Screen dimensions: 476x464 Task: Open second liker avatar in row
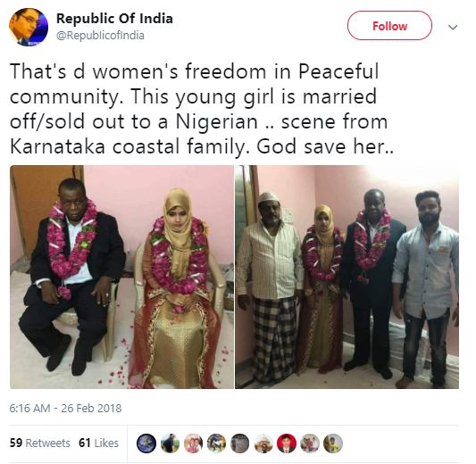pyautogui.click(x=170, y=443)
